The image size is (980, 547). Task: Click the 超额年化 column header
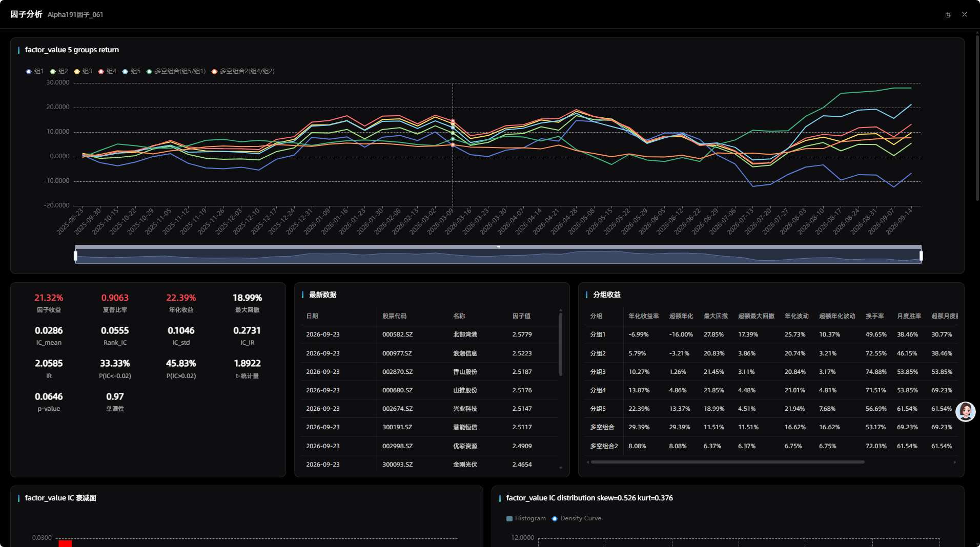point(681,316)
